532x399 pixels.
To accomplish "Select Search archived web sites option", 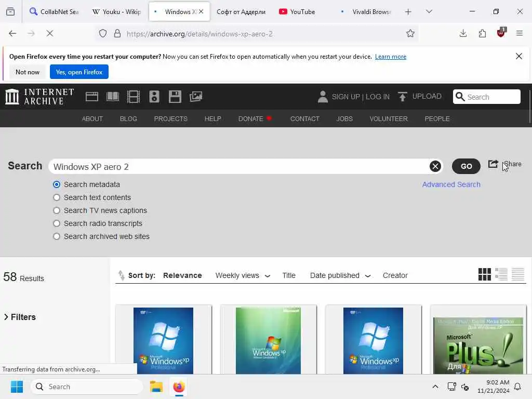I will (x=57, y=236).
